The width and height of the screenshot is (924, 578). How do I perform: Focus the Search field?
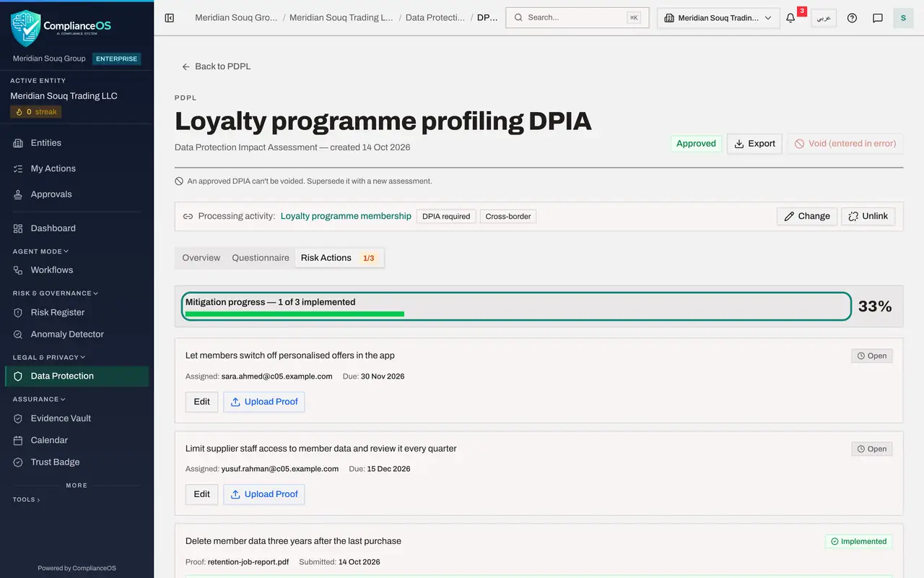[x=577, y=18]
